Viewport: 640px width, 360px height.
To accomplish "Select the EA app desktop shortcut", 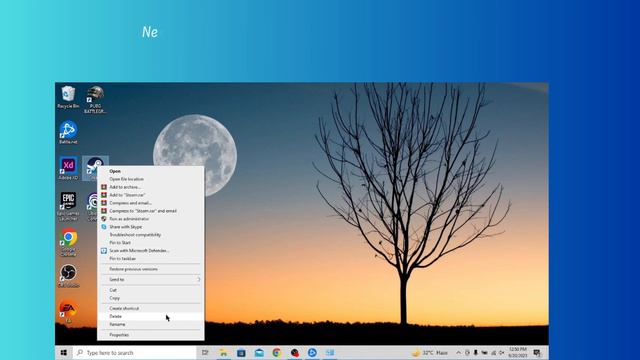I will (x=68, y=311).
